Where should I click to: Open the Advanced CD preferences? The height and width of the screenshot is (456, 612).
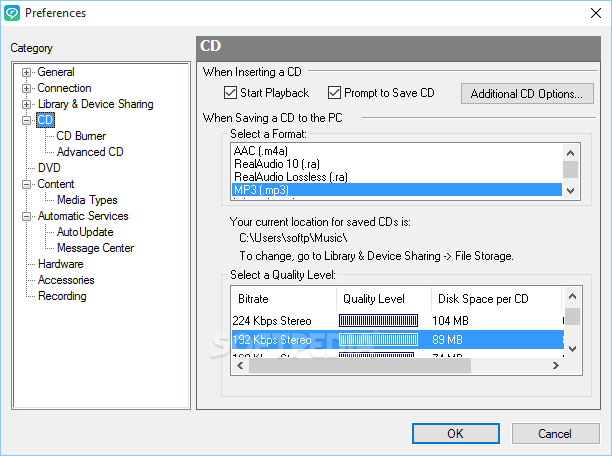tap(90, 152)
